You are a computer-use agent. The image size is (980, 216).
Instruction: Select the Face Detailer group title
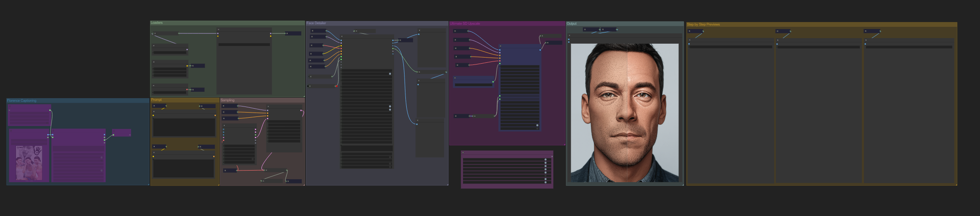tap(316, 23)
